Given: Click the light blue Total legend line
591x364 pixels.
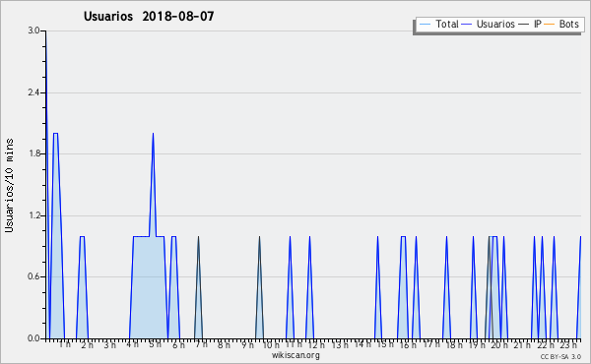Looking at the screenshot, I should pyautogui.click(x=425, y=25).
